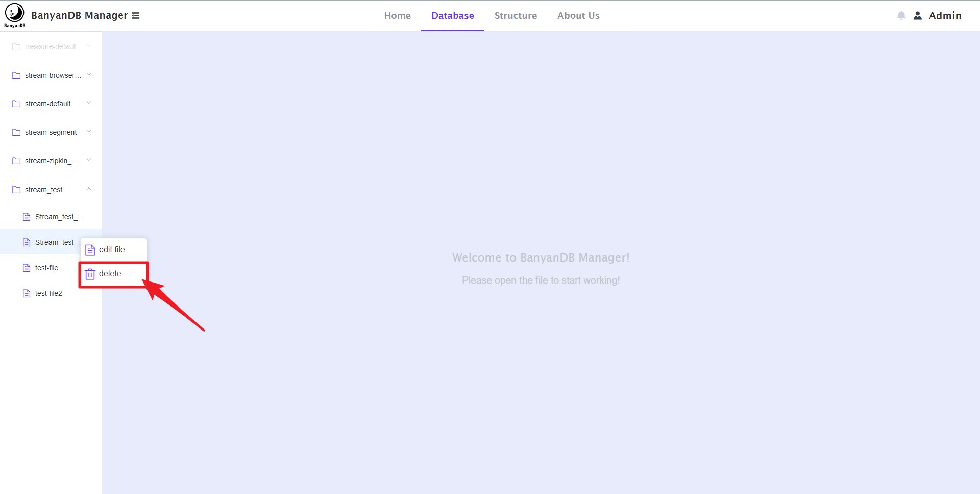Image resolution: width=980 pixels, height=494 pixels.
Task: Select the stream_test group label
Action: coord(44,190)
